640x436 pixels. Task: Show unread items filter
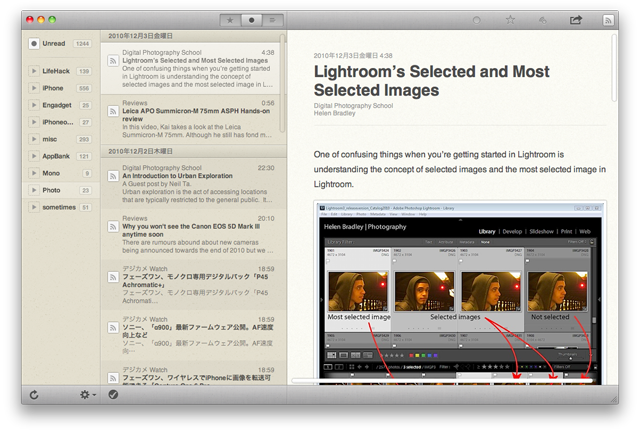point(251,20)
